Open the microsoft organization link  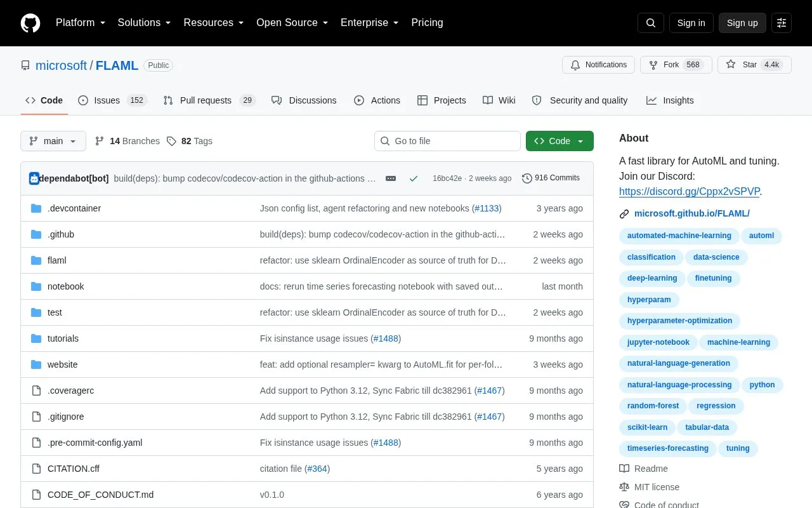pyautogui.click(x=61, y=65)
